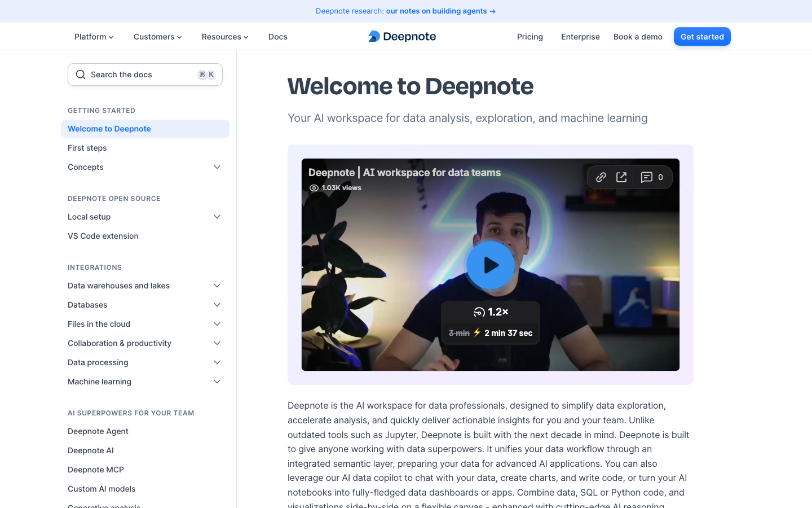Click the '1.03K views' counter on the video

(336, 188)
